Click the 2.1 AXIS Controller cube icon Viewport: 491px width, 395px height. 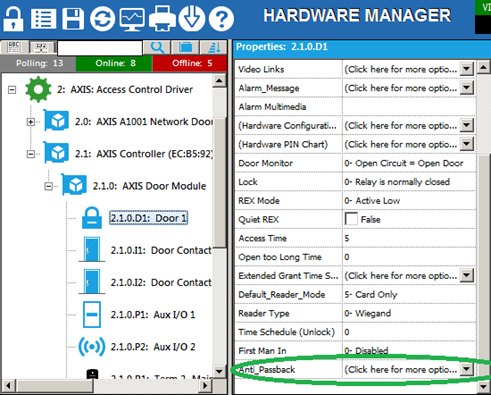56,153
